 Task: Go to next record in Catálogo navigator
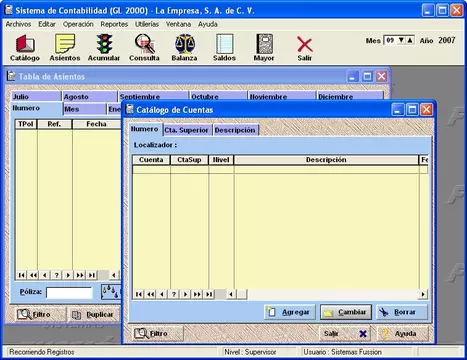tap(185, 294)
